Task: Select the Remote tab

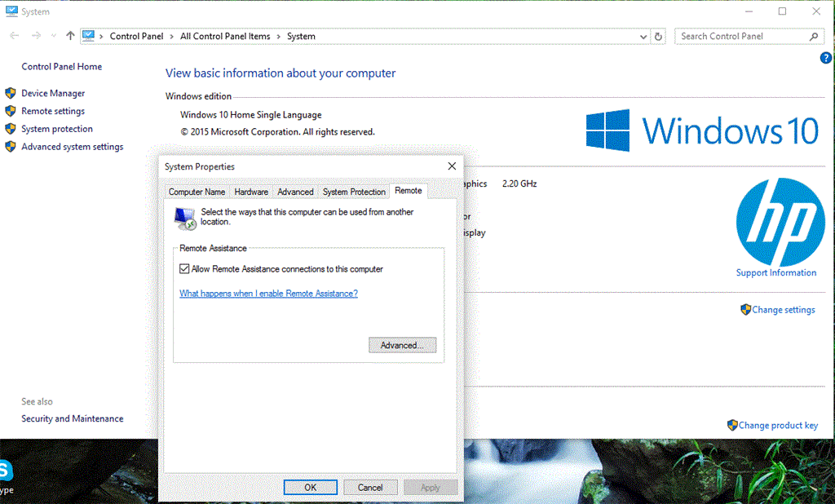Action: tap(409, 191)
